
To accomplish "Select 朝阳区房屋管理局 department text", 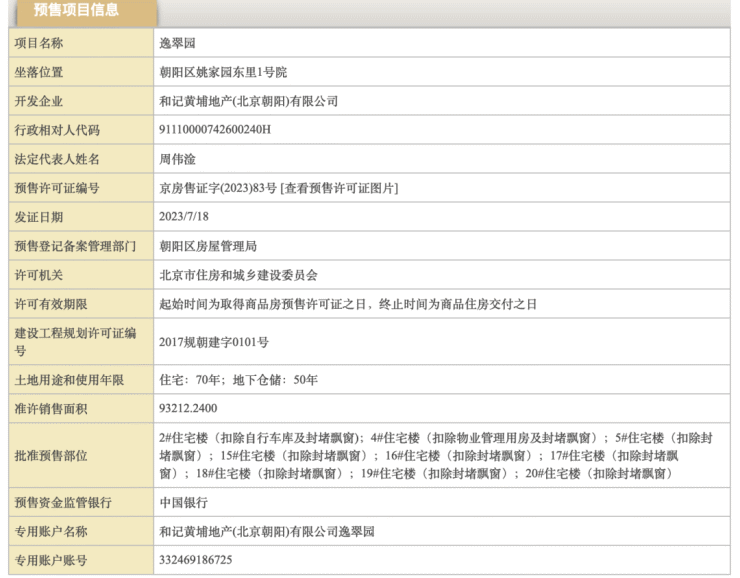I will tap(207, 246).
